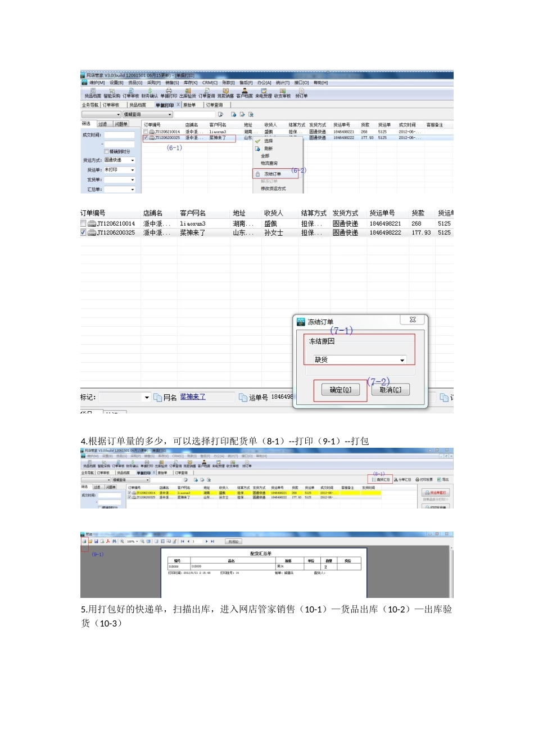Open 财务确认 toolbar icon in first screenshot
Viewport: 534px width, 756px height.
point(150,91)
